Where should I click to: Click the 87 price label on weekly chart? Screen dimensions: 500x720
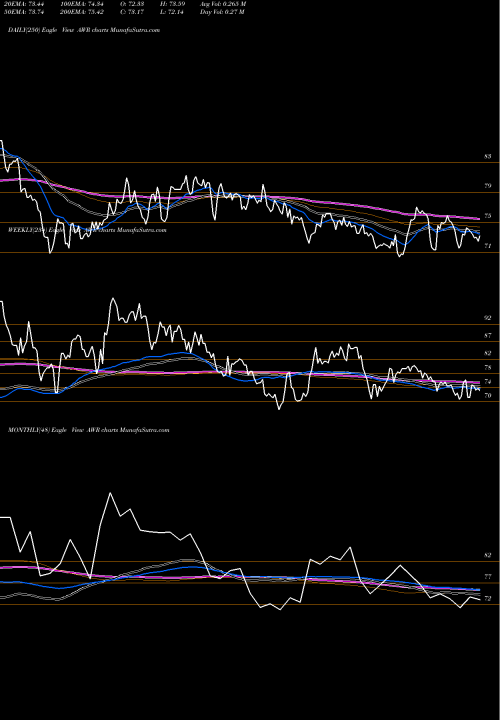(488, 336)
